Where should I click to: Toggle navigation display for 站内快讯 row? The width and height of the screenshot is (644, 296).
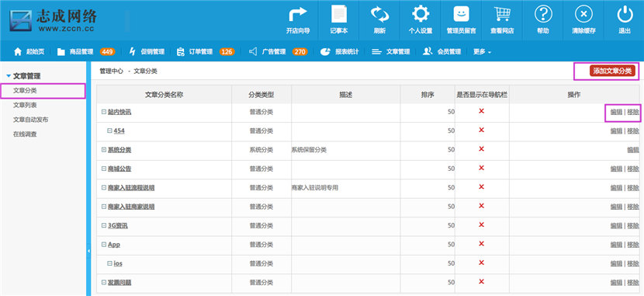tap(481, 111)
